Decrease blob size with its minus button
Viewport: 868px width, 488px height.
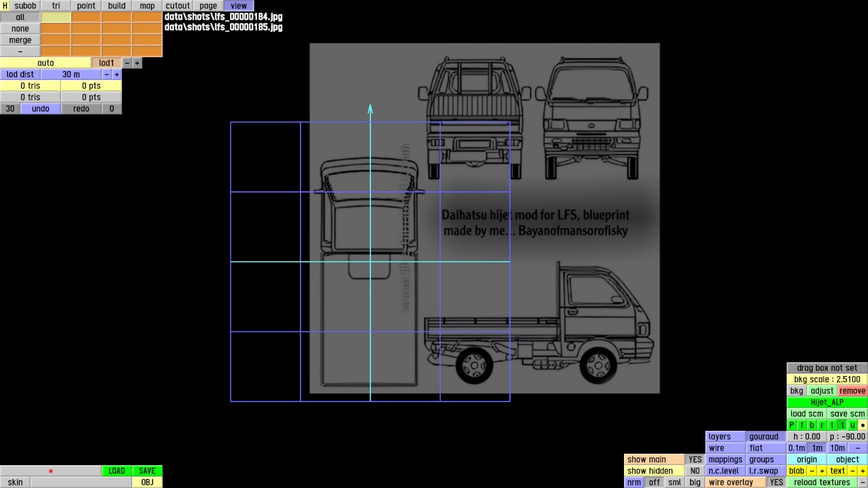point(812,471)
